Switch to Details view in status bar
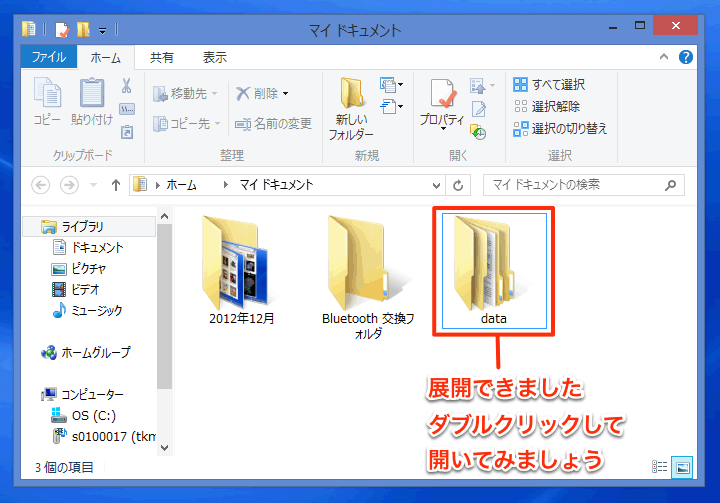720x503 pixels. (660, 467)
